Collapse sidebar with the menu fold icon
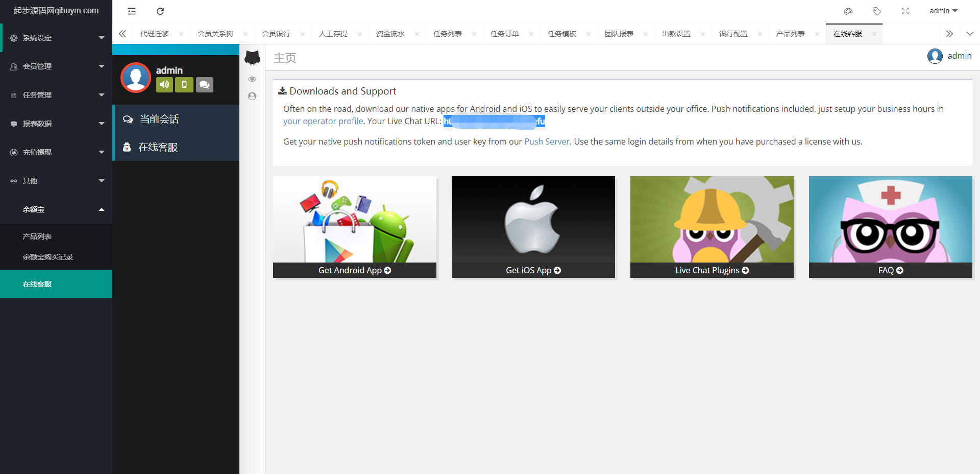980x474 pixels. pyautogui.click(x=132, y=11)
